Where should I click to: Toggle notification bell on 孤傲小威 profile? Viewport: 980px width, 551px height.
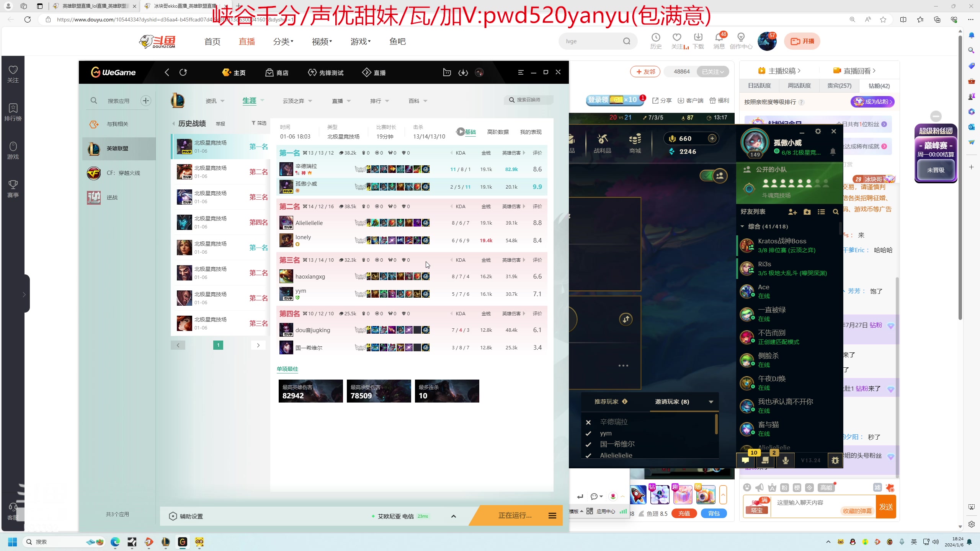833,152
